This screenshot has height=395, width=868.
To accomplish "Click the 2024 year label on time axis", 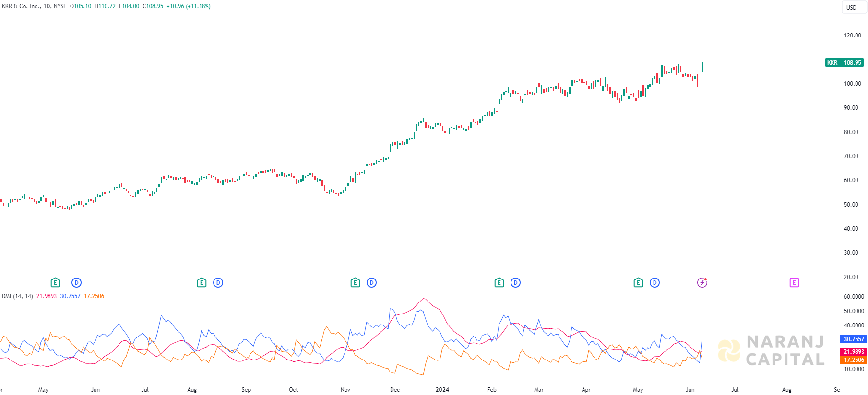I will tap(442, 390).
